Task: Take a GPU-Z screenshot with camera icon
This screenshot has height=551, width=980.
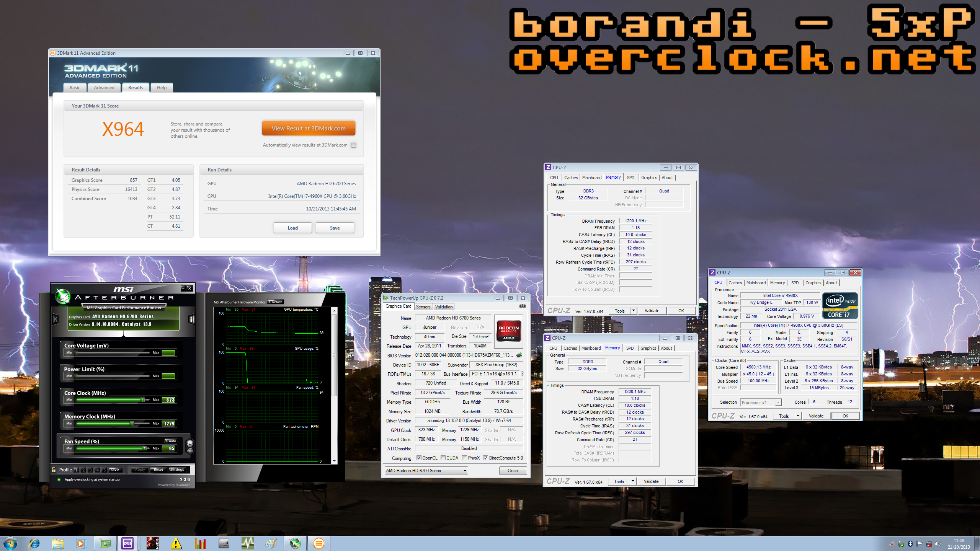Action: point(522,306)
